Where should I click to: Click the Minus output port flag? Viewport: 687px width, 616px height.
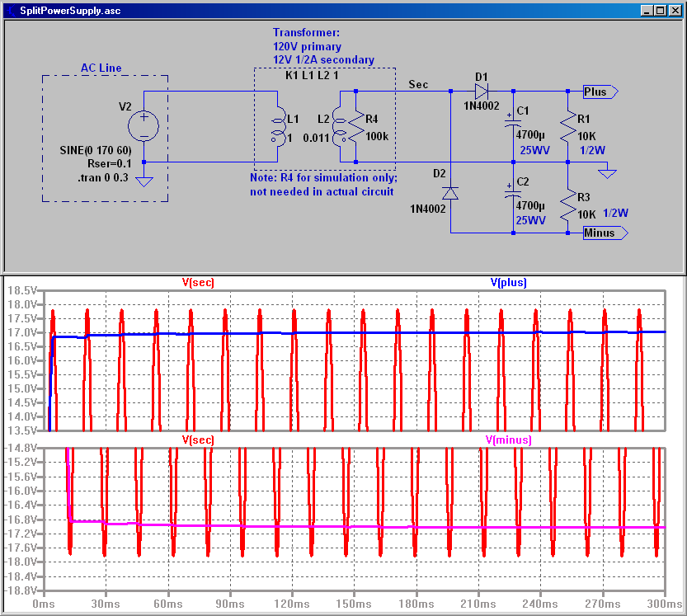point(605,233)
